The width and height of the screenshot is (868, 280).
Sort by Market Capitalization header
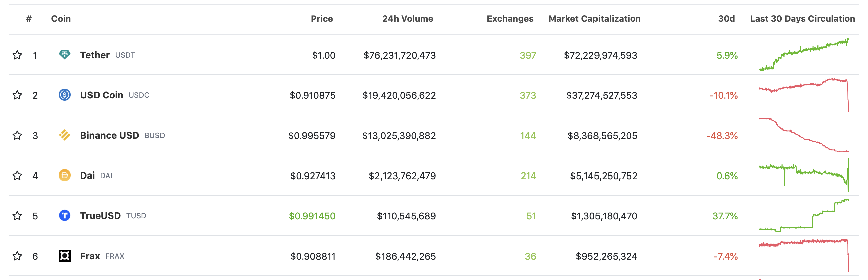tap(594, 18)
